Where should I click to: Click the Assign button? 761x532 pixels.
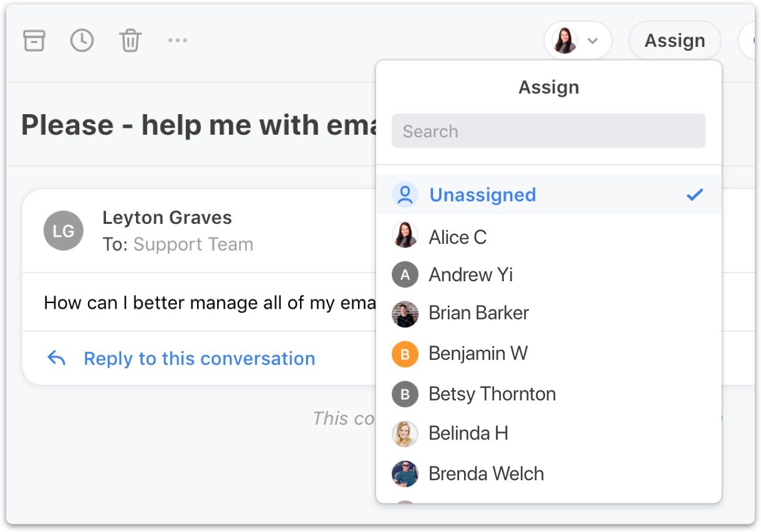tap(674, 40)
